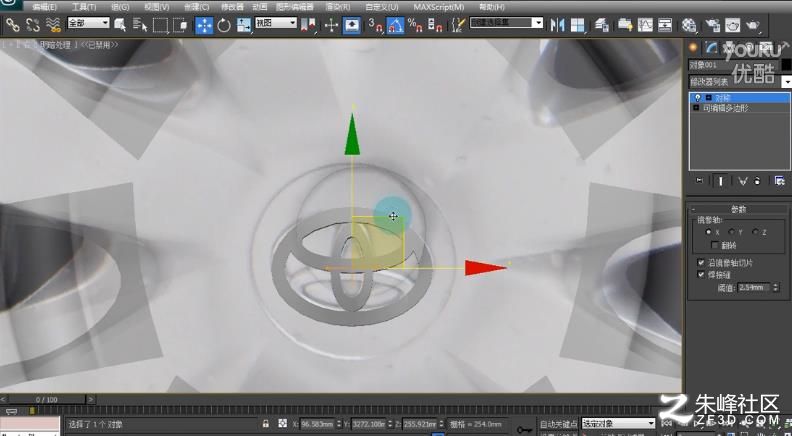Open the Curve Editor icon
This screenshot has height=436, width=792.
[x=645, y=25]
